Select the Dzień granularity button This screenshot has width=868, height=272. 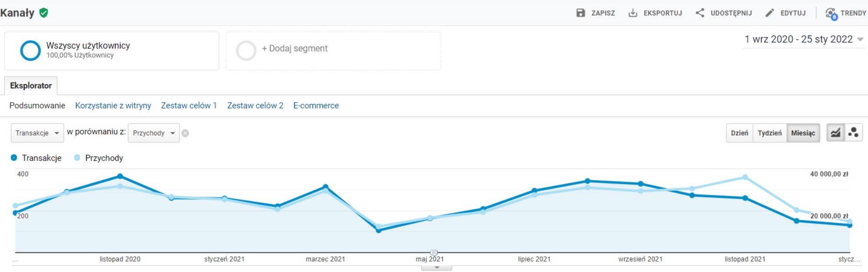pyautogui.click(x=740, y=133)
